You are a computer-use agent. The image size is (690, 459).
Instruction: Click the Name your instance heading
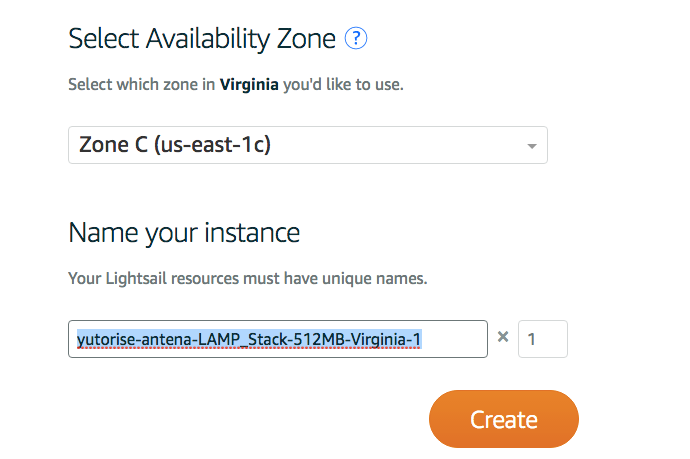[x=184, y=233]
